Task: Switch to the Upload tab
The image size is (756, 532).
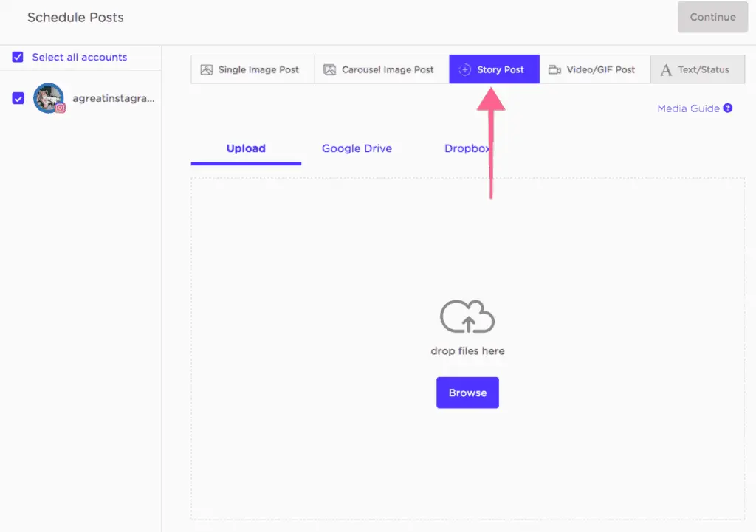Action: (x=246, y=148)
